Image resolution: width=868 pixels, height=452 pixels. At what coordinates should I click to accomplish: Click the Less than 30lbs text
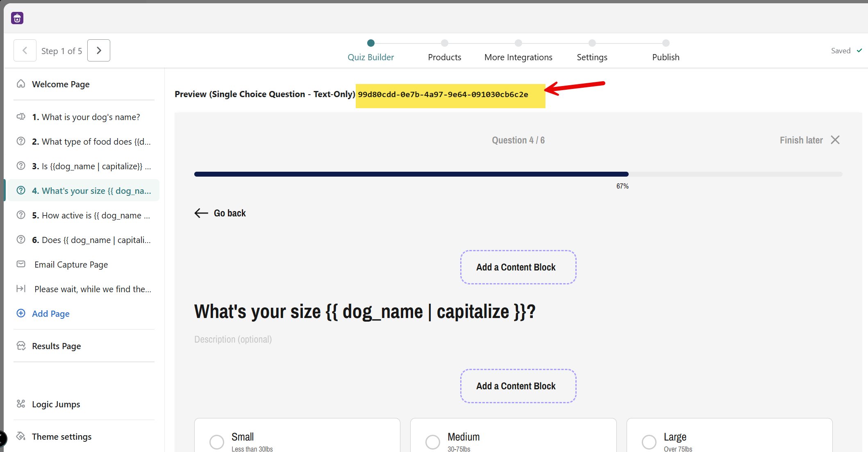tap(252, 449)
